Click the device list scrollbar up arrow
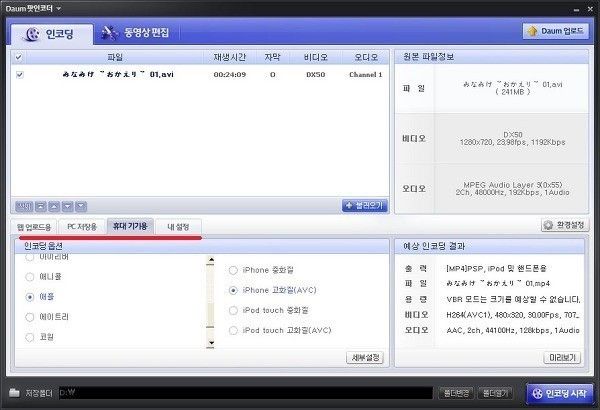The width and height of the screenshot is (600, 410). tap(210, 260)
